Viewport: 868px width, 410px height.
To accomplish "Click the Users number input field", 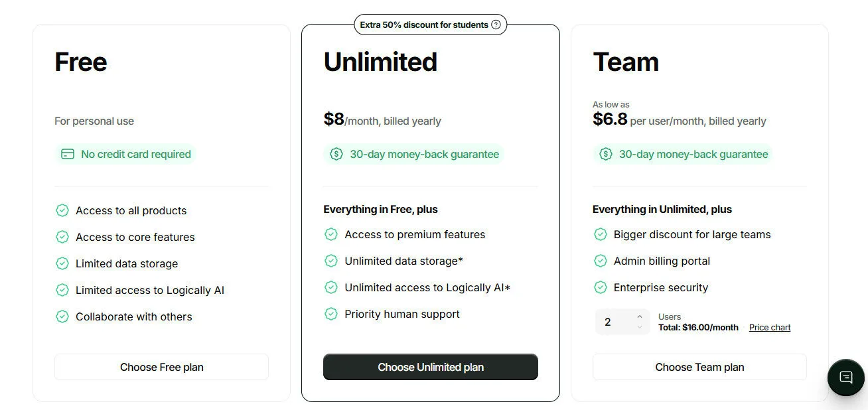I will [611, 322].
